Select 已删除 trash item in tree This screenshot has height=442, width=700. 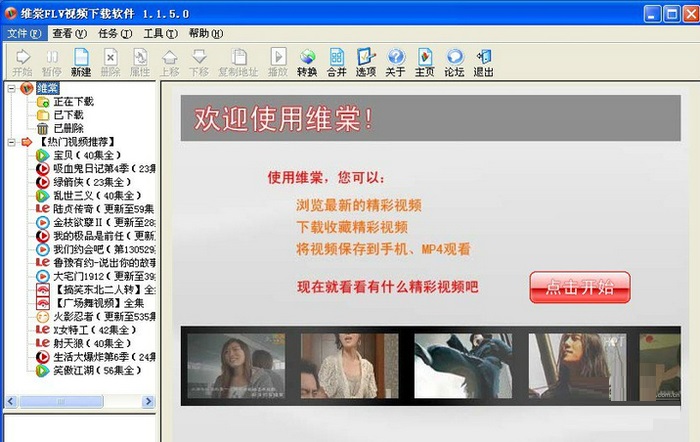[x=68, y=129]
